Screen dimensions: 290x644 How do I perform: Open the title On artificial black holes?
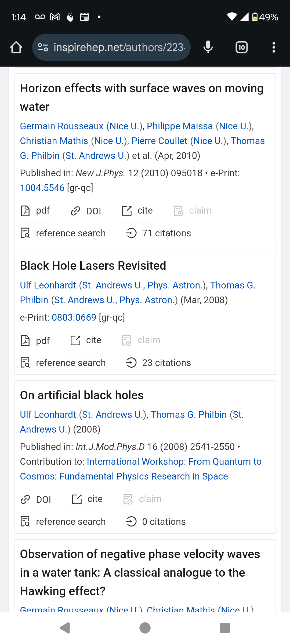coord(82,395)
